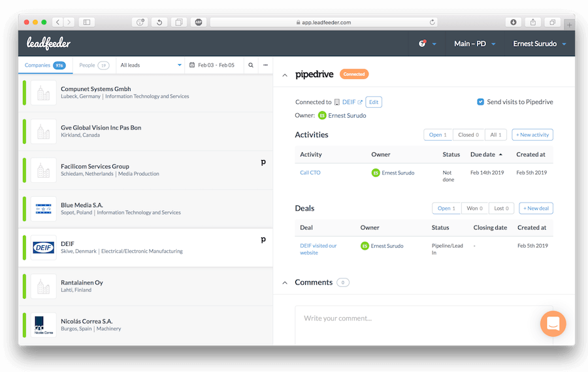This screenshot has height=372, width=588.
Task: Click the Leadfeeder logo
Action: click(x=48, y=44)
